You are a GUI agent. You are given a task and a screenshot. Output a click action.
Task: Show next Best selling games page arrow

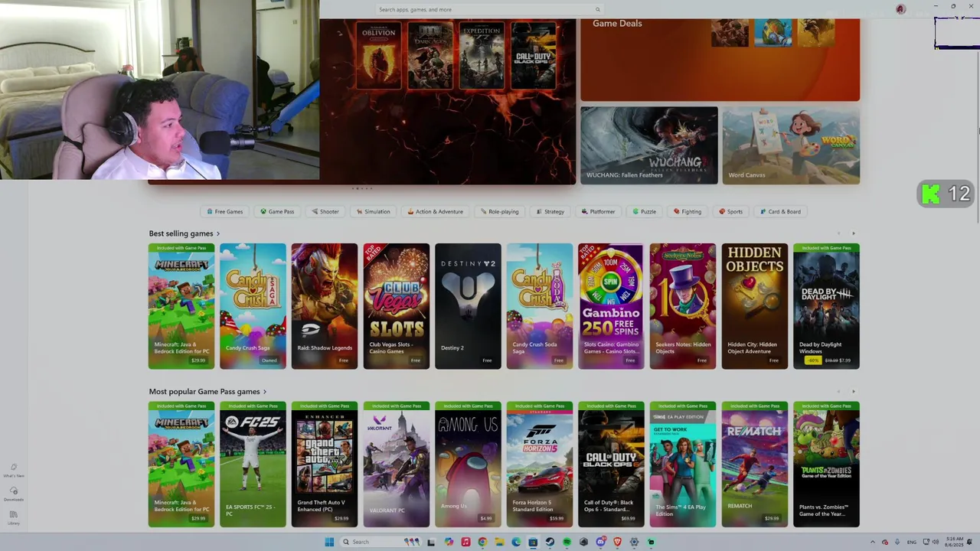[x=854, y=233]
